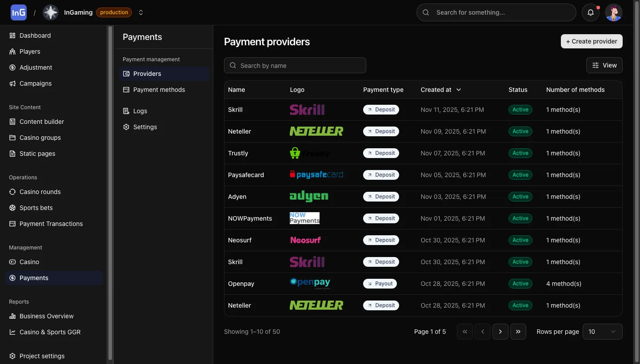Screen dimensions: 640x364
Task: Open the View options button
Action: [x=604, y=65]
